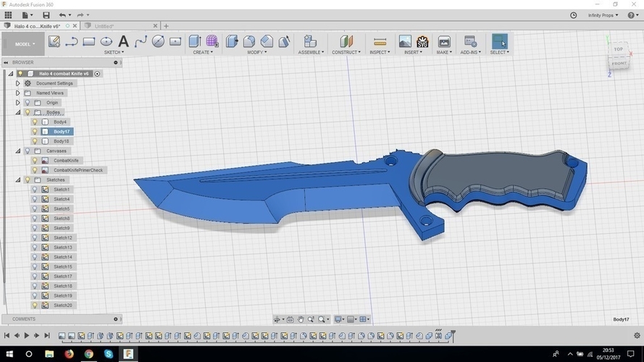Toggle visibility of Origin folder

(x=28, y=103)
